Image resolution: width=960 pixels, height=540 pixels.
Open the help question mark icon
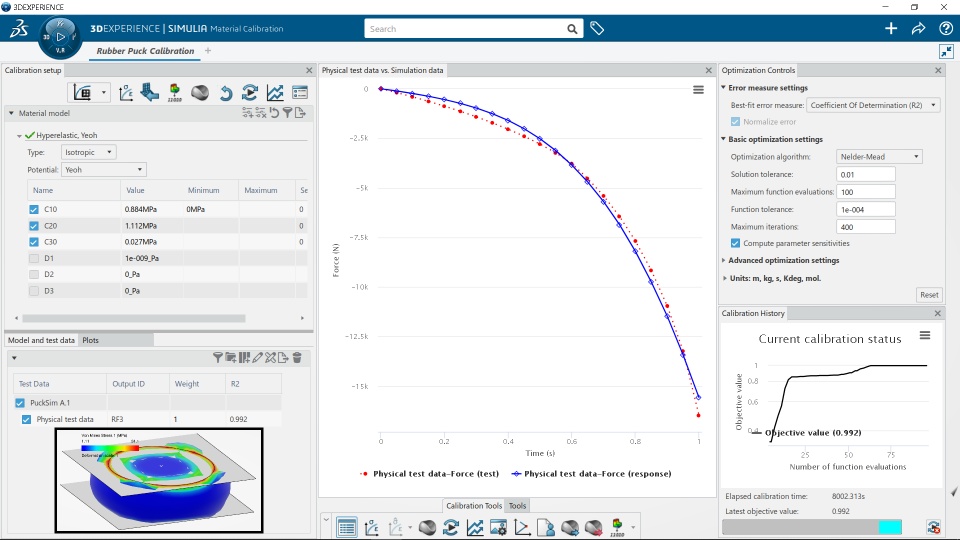pyautogui.click(x=946, y=28)
